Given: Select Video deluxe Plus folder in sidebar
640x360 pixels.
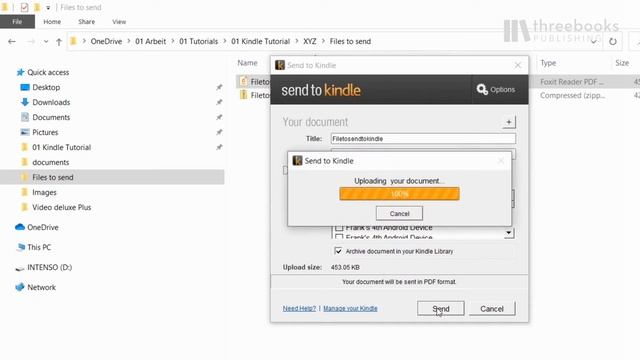Looking at the screenshot, I should [x=62, y=207].
